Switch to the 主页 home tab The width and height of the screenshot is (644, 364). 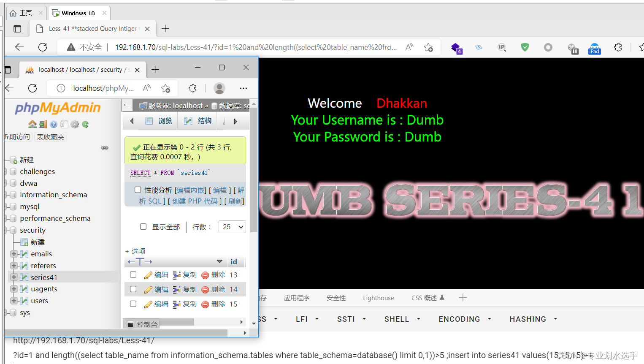[26, 13]
